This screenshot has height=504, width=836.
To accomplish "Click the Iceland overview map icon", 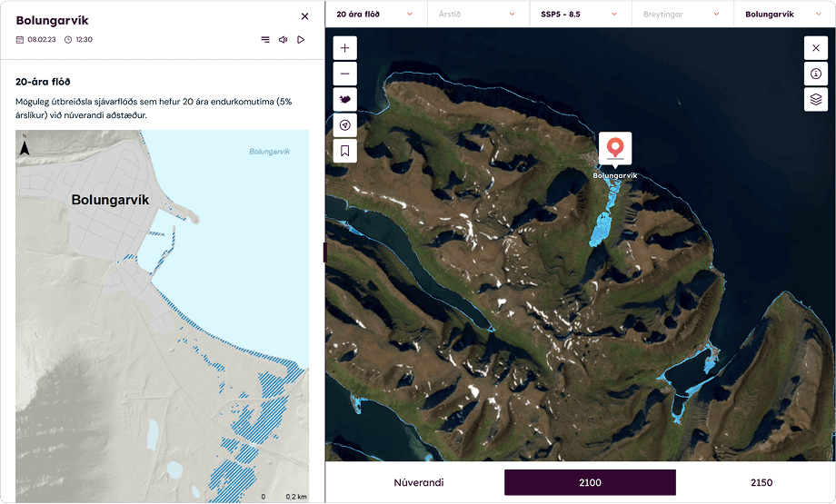I will 345,100.
